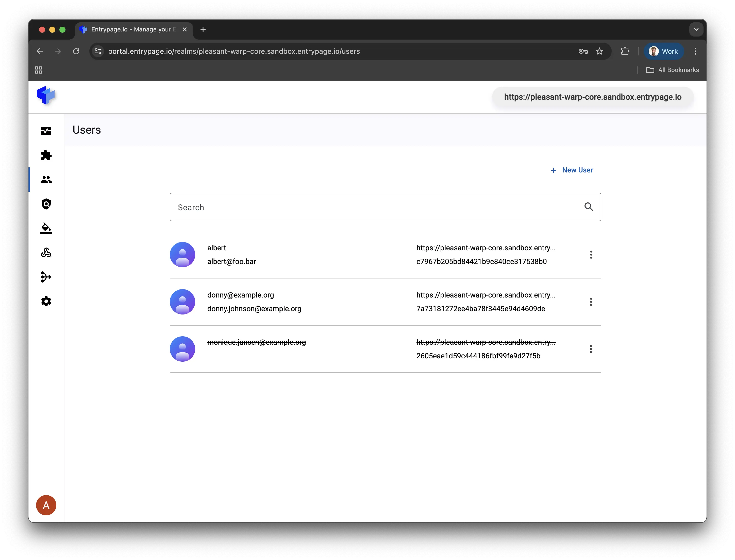
Task: View site information icon in address bar
Action: pos(98,51)
